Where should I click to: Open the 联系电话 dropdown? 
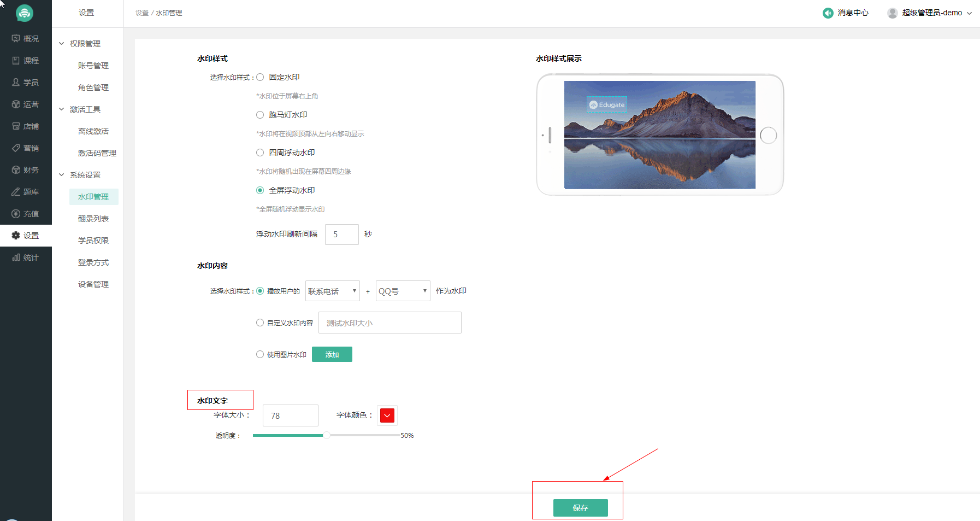coord(332,291)
